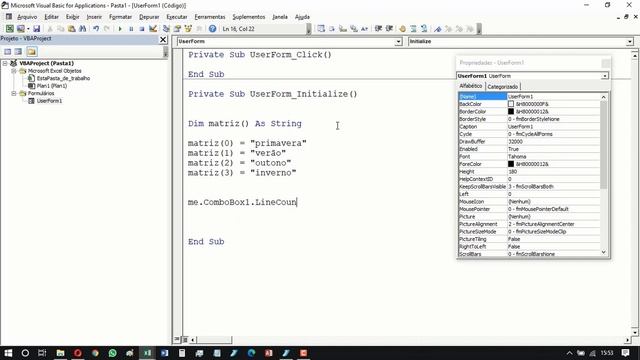Open the Object Browser icon

(188, 29)
